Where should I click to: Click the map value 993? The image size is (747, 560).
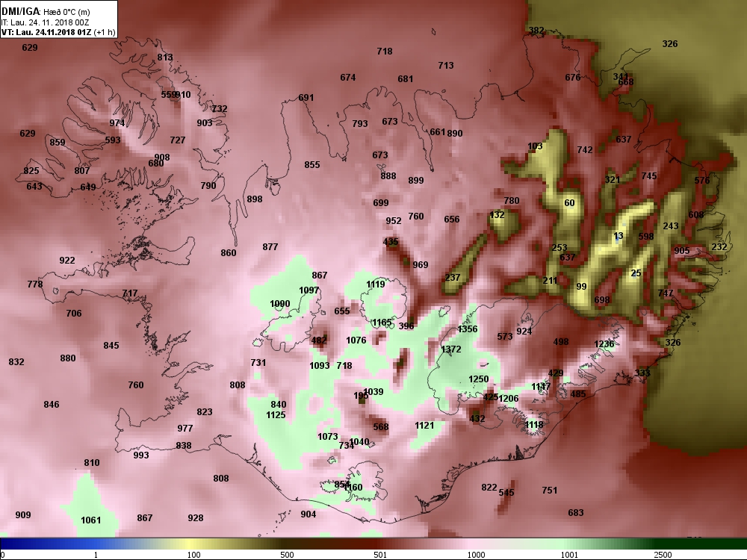141,455
